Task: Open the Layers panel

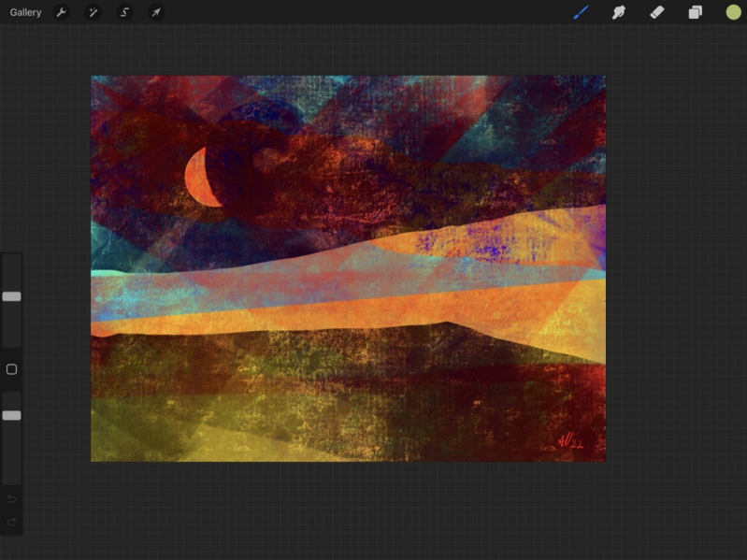Action: [x=695, y=13]
